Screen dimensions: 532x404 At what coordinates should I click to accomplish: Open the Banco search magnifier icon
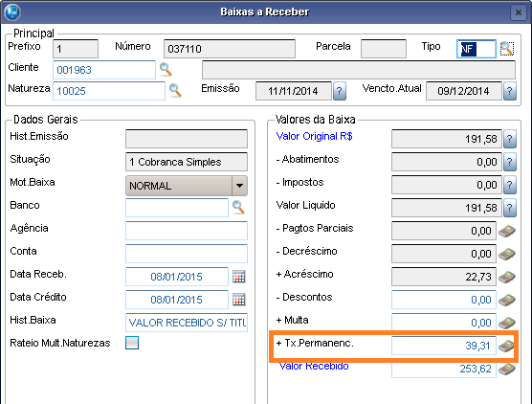(x=238, y=207)
